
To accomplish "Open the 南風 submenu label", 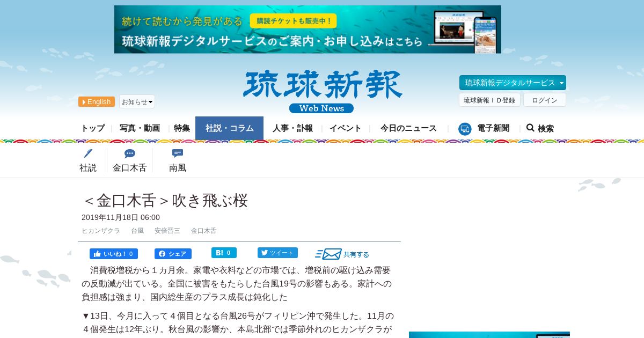I will pyautogui.click(x=178, y=167).
